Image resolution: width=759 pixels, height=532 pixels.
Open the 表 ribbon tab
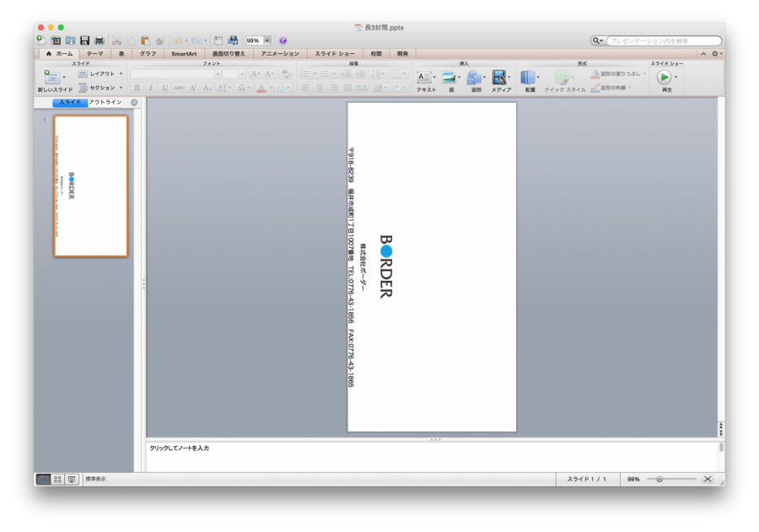pyautogui.click(x=121, y=54)
